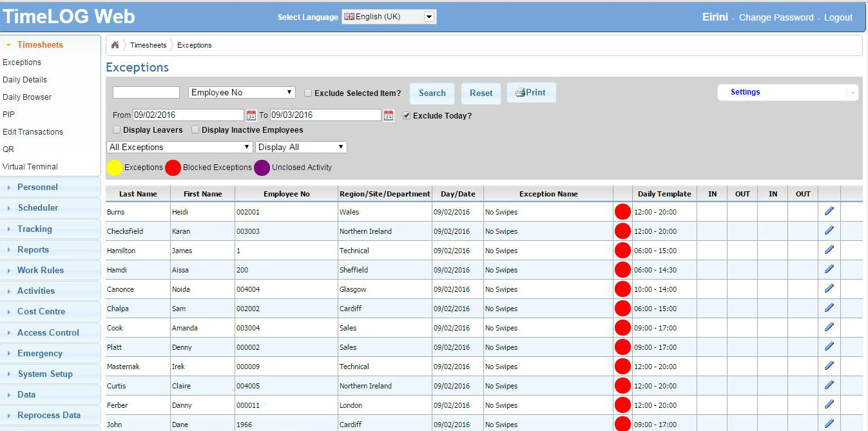Image resolution: width=868 pixels, height=431 pixels.
Task: Edit James Hamilton's exception with pencil icon
Action: coord(829,250)
